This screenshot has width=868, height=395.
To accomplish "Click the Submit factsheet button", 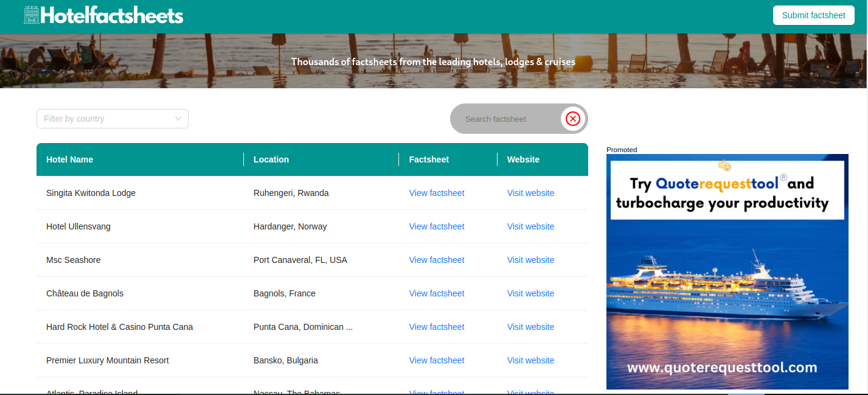I will [x=813, y=15].
